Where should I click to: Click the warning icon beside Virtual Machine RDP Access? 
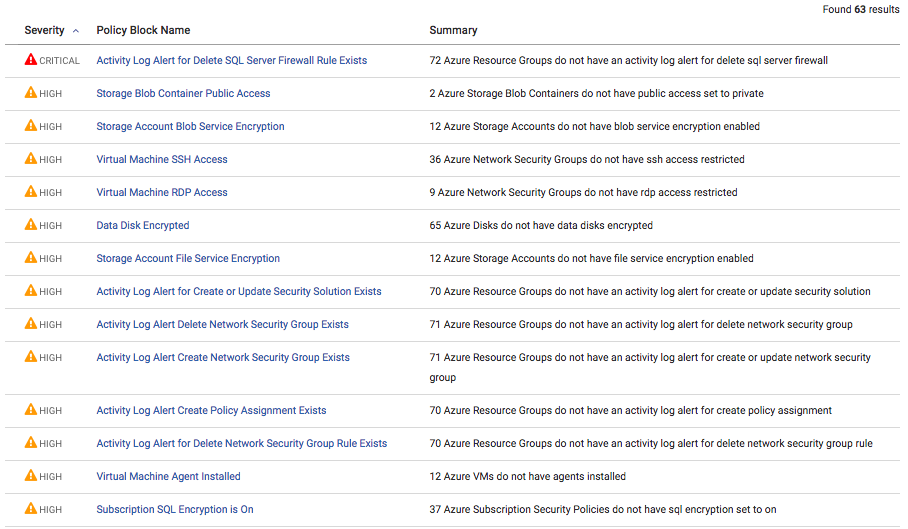pyautogui.click(x=30, y=192)
